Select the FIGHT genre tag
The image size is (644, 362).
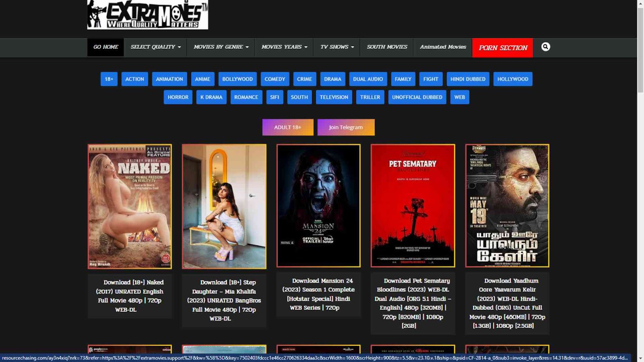click(431, 79)
